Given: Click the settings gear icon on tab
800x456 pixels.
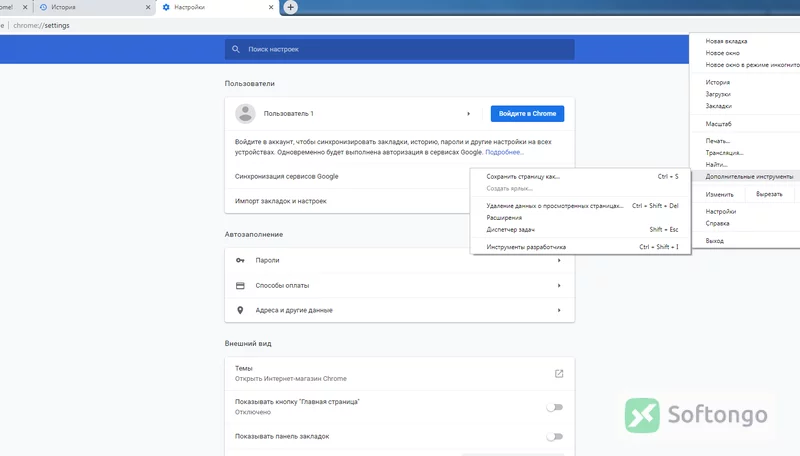Looking at the screenshot, I should pos(166,7).
